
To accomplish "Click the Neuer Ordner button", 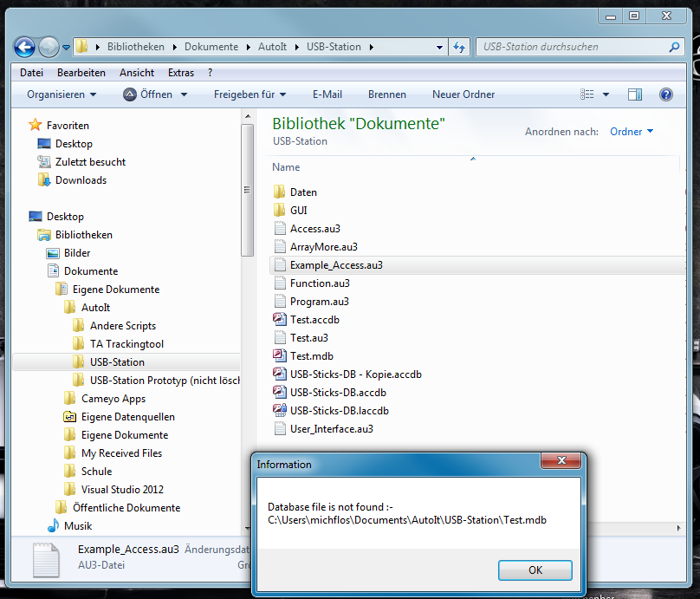I will coord(463,94).
